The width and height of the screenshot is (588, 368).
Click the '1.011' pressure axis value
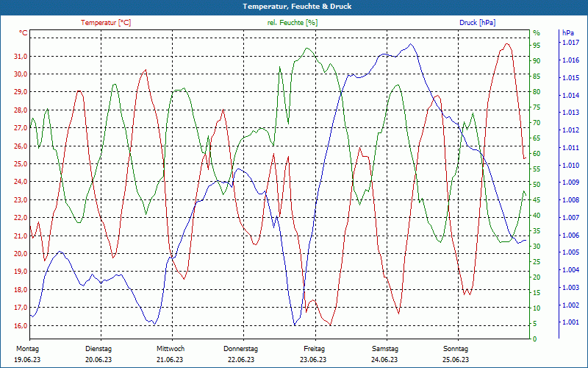[570, 148]
